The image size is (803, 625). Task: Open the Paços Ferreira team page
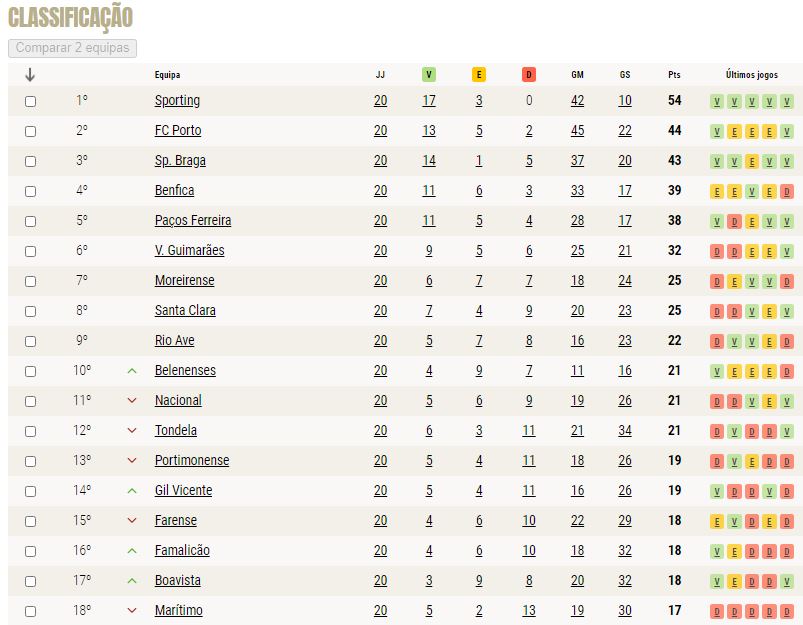193,220
